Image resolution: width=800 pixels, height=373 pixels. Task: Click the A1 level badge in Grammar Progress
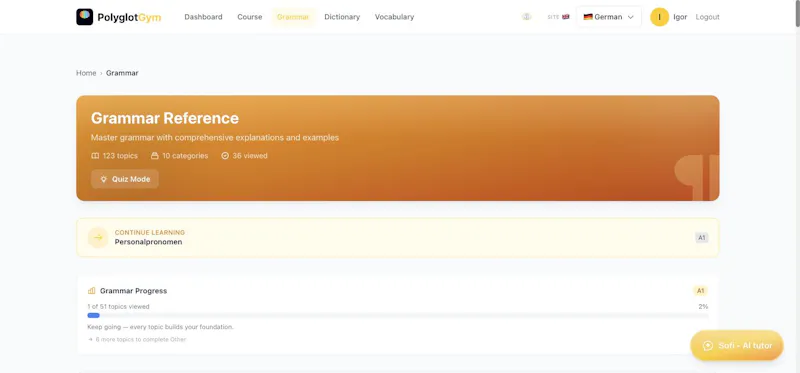point(701,291)
